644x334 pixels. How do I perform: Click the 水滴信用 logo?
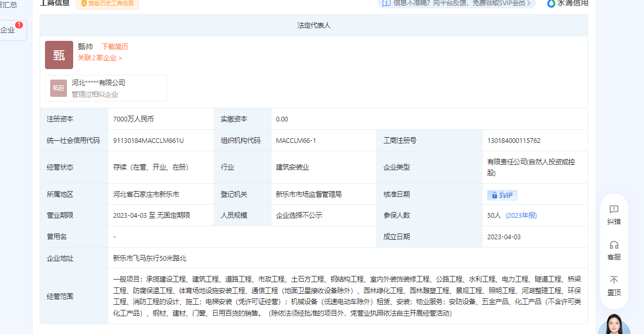coord(568,3)
